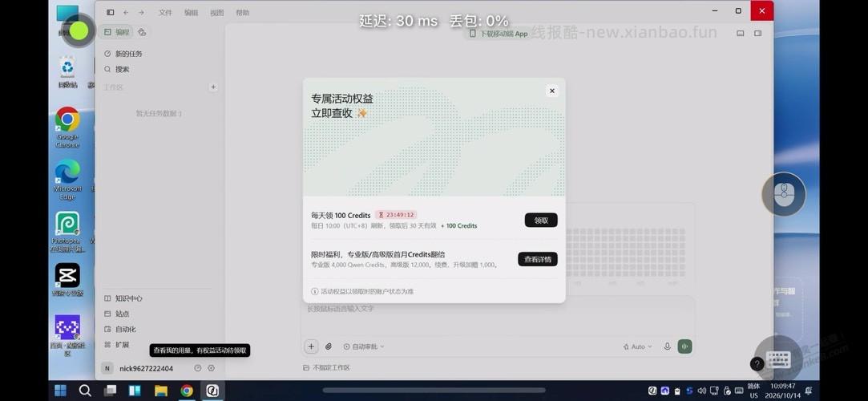Screen dimensions: 868x401
Task: Open the Photopea desktop shortcut
Action: coord(67,232)
